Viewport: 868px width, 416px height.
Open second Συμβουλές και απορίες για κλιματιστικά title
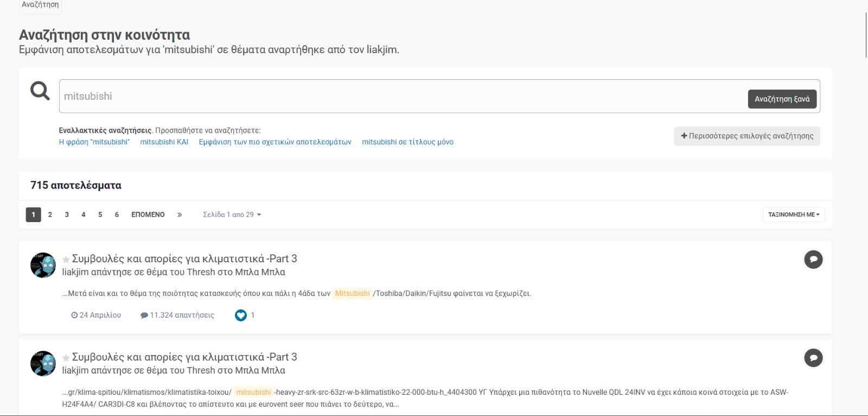(x=184, y=357)
